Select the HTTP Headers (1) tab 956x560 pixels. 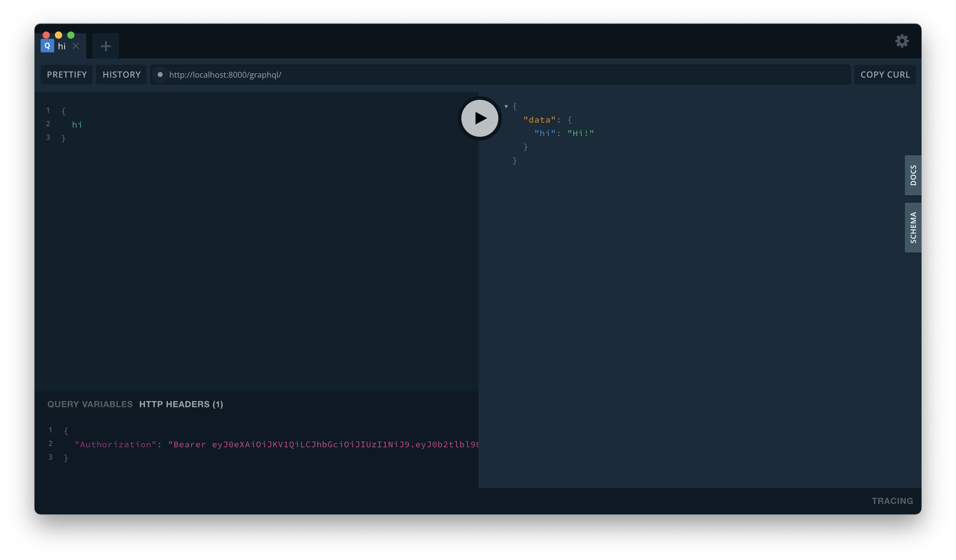181,404
